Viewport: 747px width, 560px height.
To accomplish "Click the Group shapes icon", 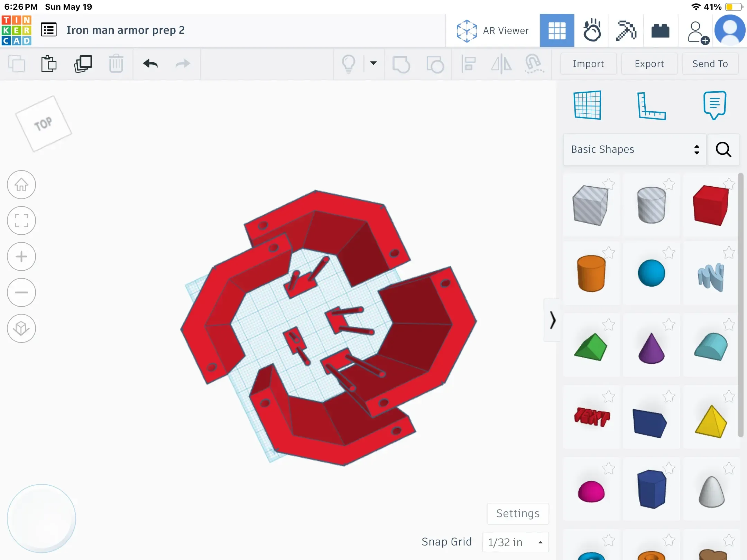I will 401,64.
